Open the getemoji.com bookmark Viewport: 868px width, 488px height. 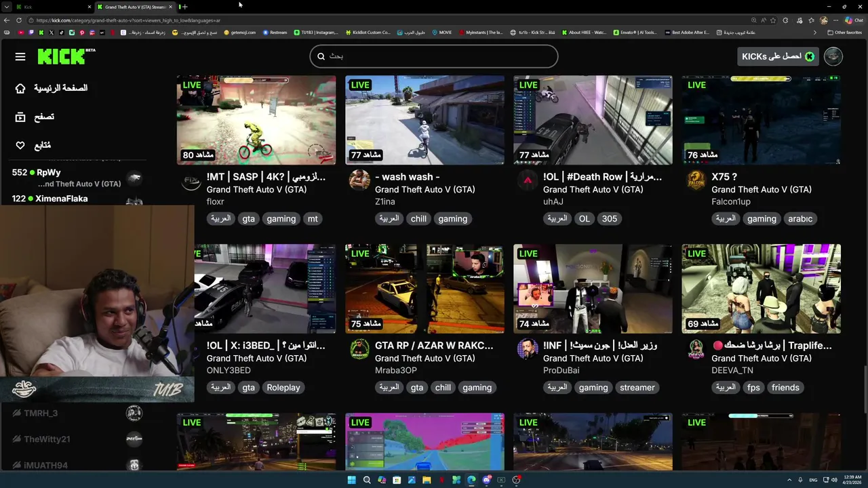[x=239, y=33]
